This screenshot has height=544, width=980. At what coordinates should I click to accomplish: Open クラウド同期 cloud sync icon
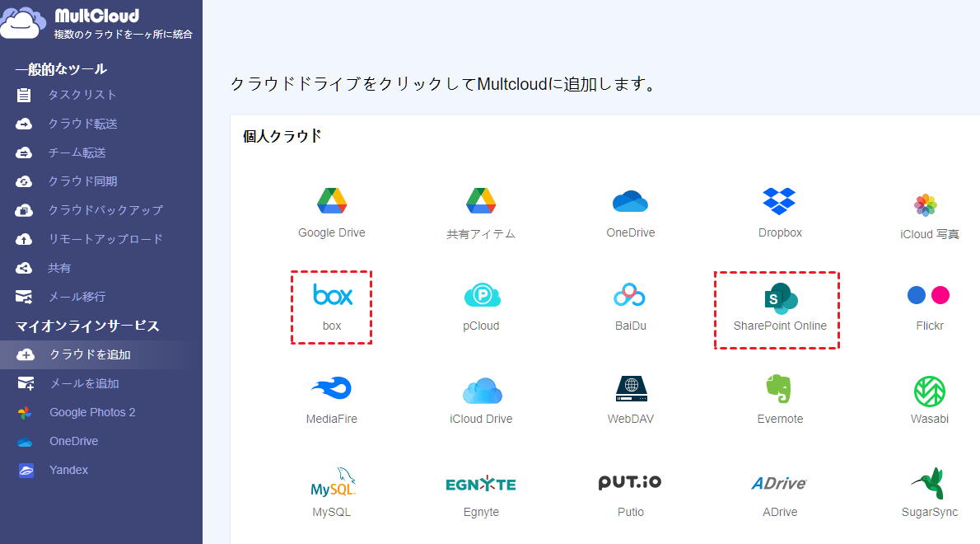coord(24,181)
